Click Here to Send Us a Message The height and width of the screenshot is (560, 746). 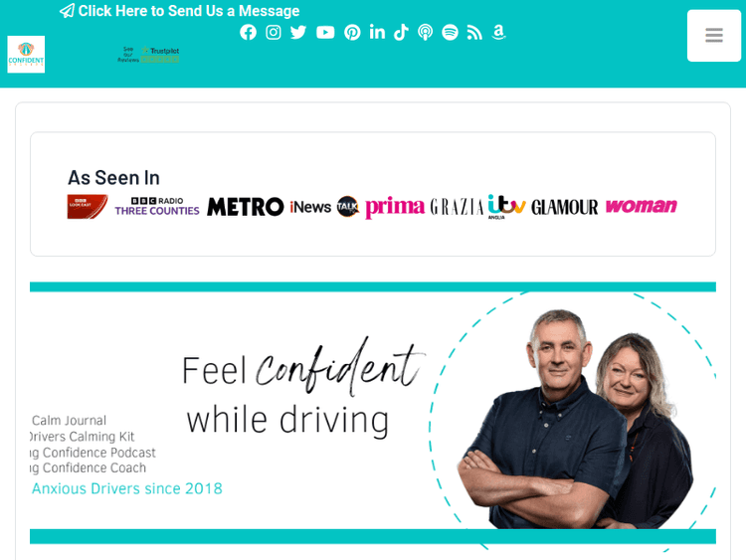[x=179, y=11]
